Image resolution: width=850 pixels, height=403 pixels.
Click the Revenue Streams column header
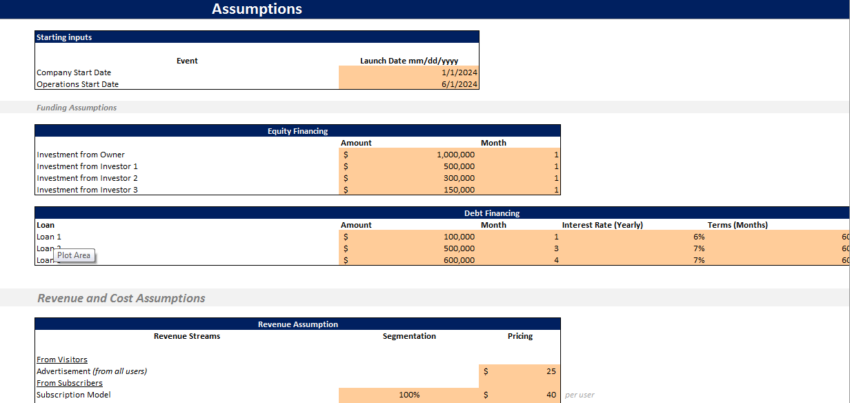pyautogui.click(x=187, y=336)
